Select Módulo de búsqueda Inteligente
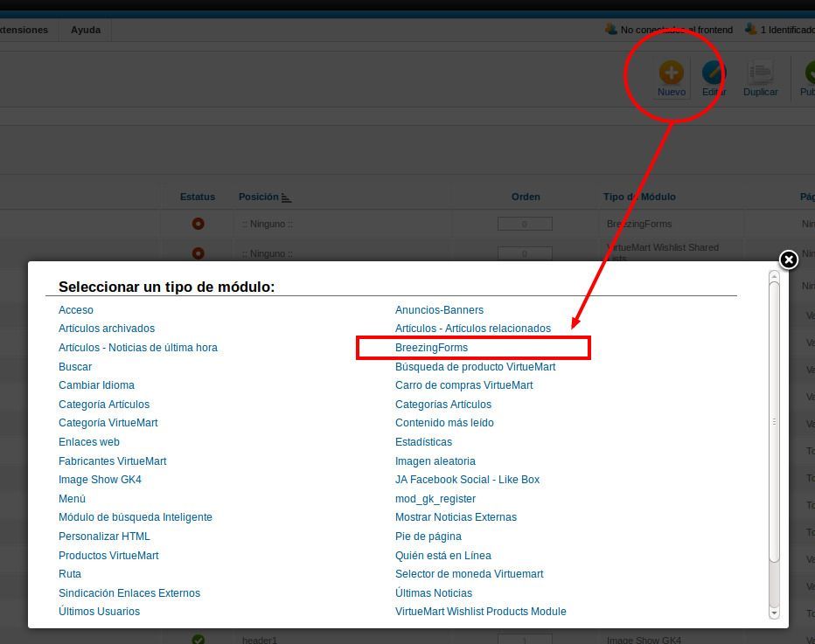This screenshot has width=815, height=644. pos(136,517)
